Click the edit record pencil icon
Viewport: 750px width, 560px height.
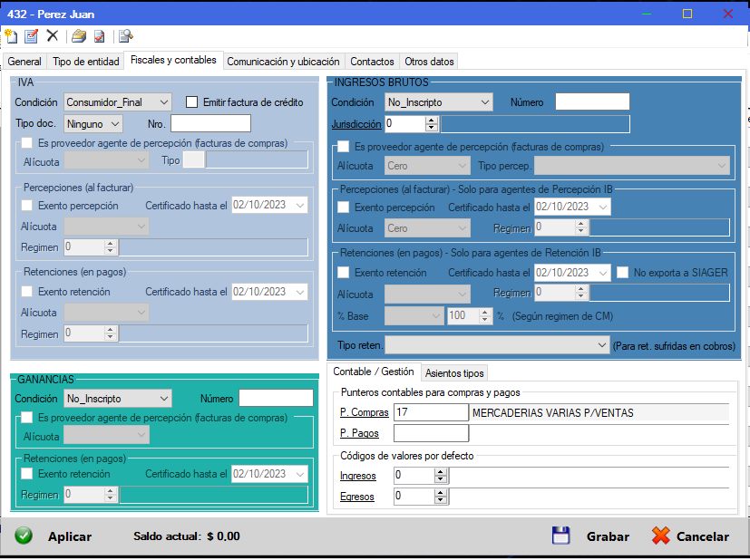pos(31,36)
